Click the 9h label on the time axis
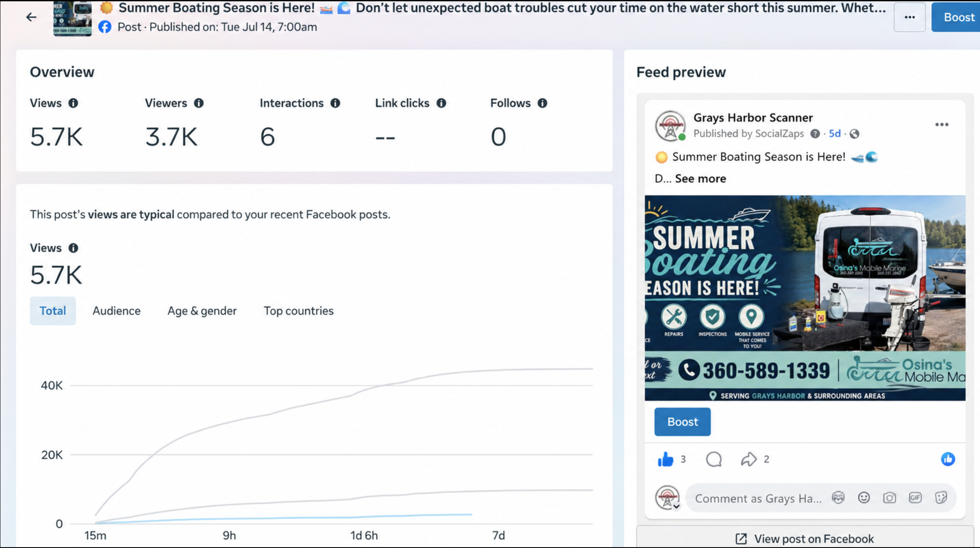 [x=229, y=536]
